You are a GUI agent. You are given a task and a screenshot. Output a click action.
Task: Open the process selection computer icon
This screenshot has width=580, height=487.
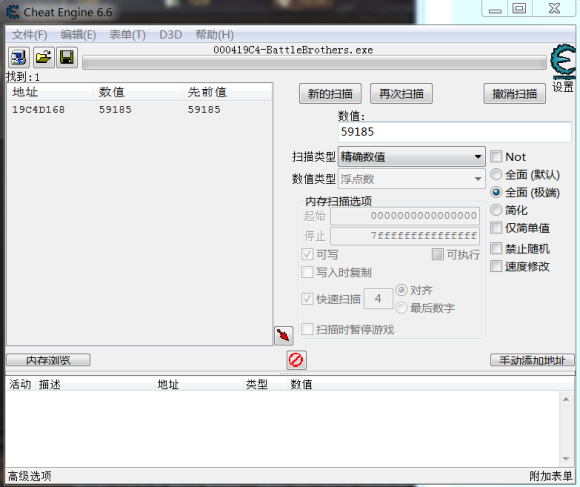(19, 57)
